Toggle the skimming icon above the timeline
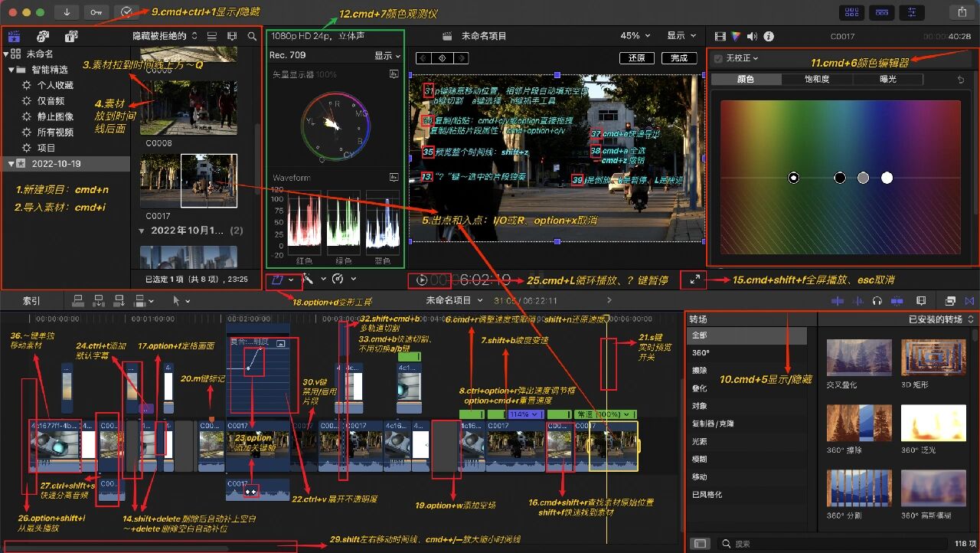Screen dimensions: 980x553 click(839, 300)
